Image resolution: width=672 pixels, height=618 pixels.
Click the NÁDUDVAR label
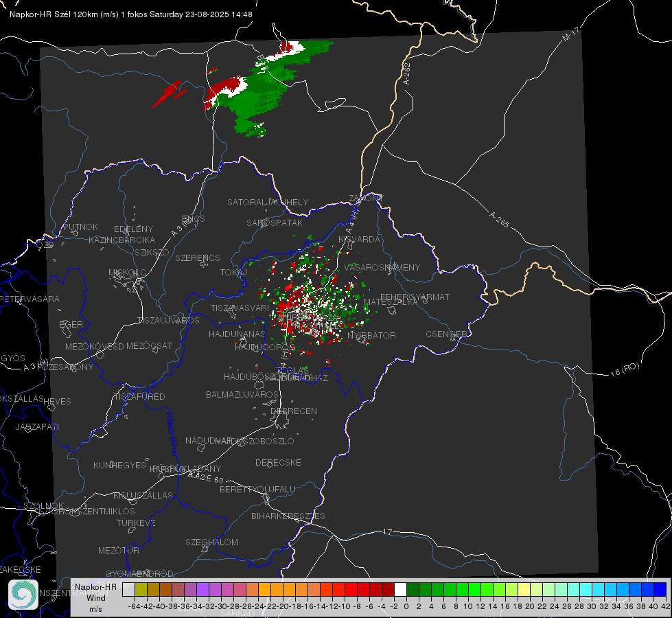pos(208,440)
